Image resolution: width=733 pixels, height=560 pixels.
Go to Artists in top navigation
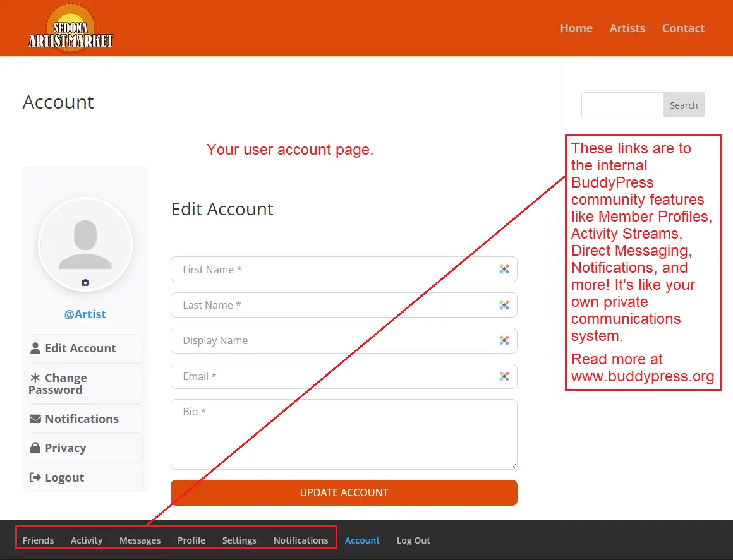[x=627, y=28]
